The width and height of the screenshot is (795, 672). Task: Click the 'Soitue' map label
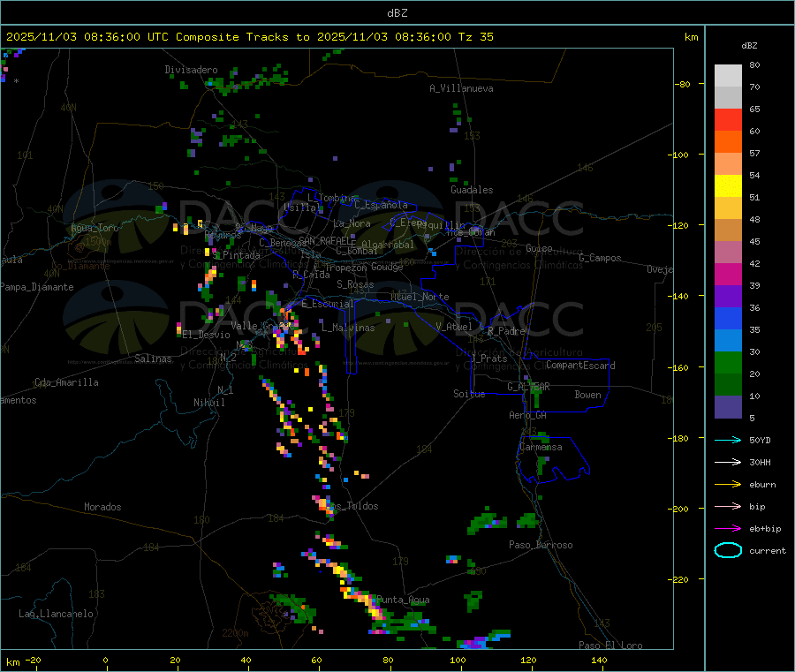tap(469, 394)
